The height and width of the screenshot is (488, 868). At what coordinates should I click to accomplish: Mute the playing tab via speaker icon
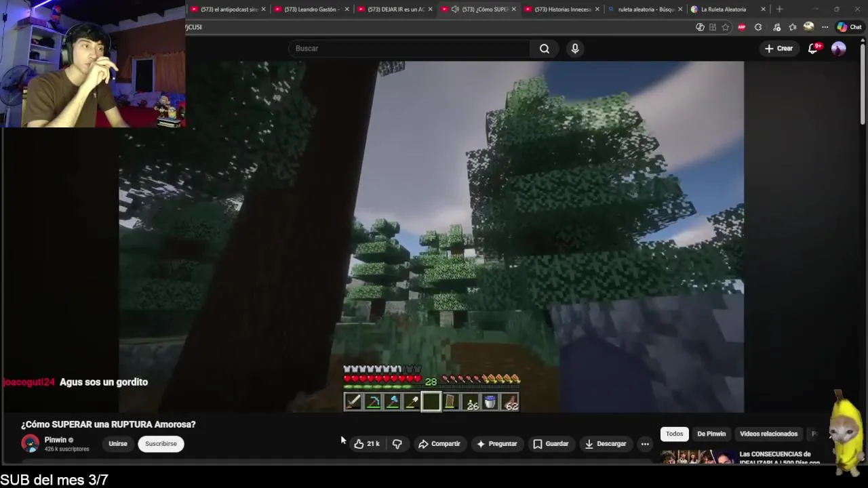coord(455,9)
